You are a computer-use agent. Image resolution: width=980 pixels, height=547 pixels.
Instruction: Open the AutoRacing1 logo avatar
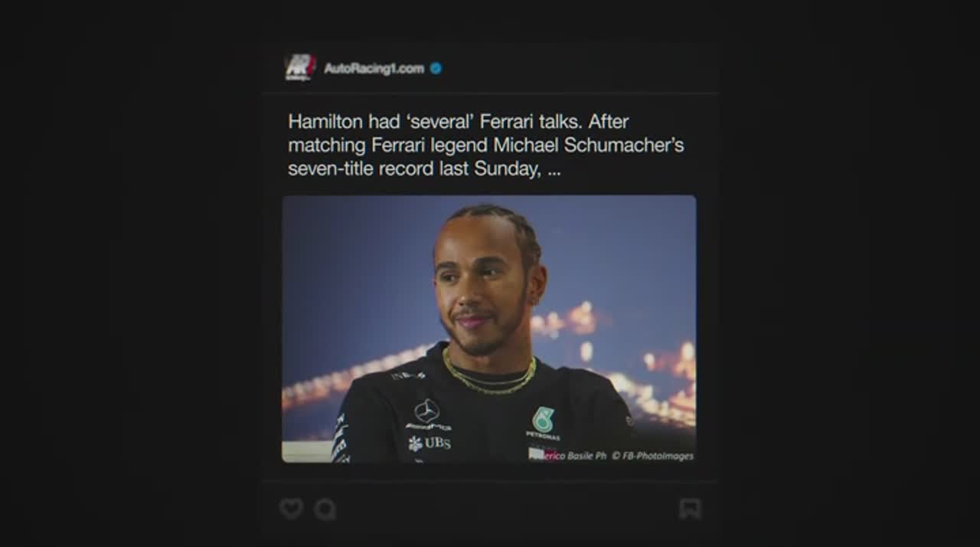[x=300, y=67]
